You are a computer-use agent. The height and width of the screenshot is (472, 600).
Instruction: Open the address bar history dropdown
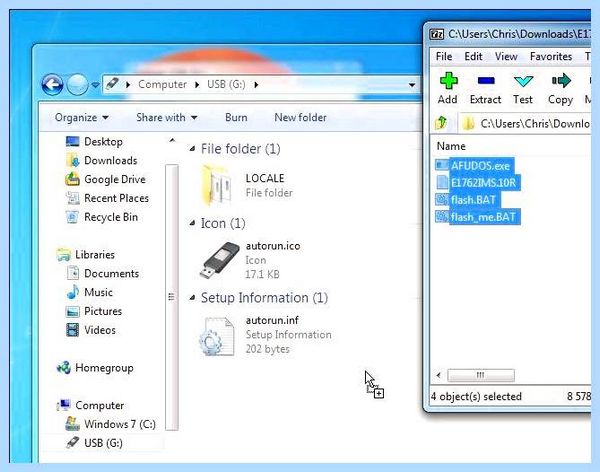(x=412, y=85)
